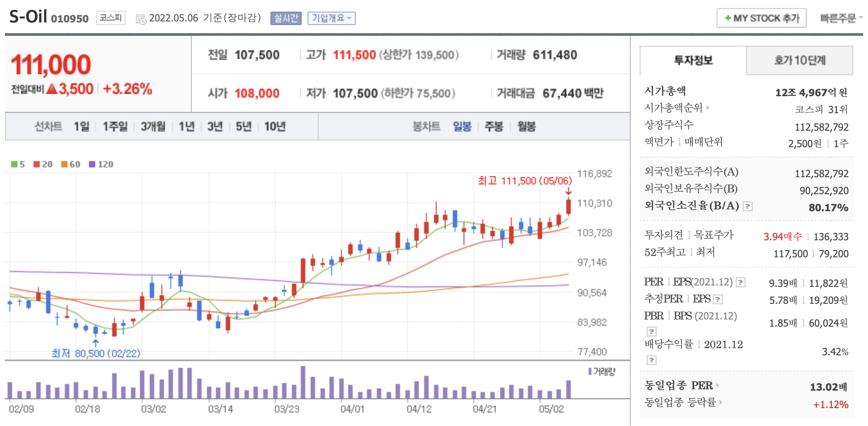This screenshot has width=868, height=426.
Task: Click the dividend yield 3.42% value
Action: 835,352
